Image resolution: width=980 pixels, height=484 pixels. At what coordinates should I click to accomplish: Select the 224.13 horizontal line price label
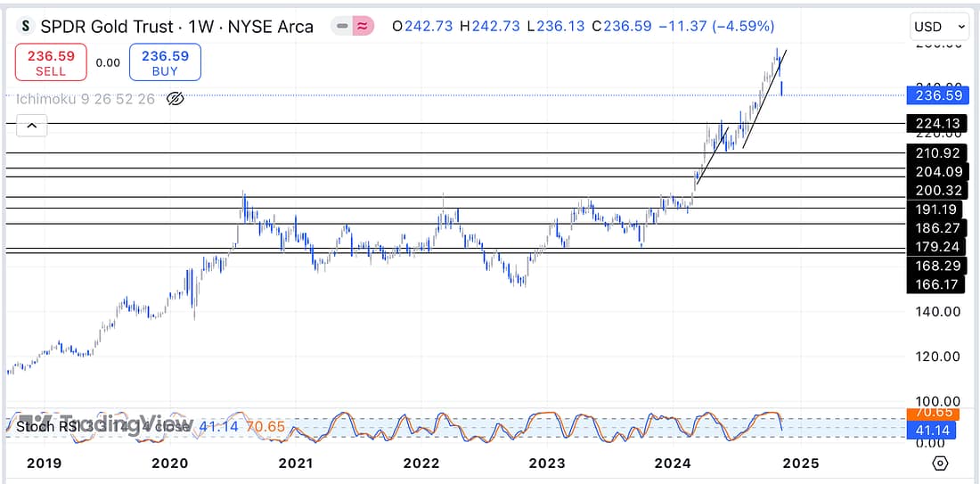pyautogui.click(x=933, y=123)
